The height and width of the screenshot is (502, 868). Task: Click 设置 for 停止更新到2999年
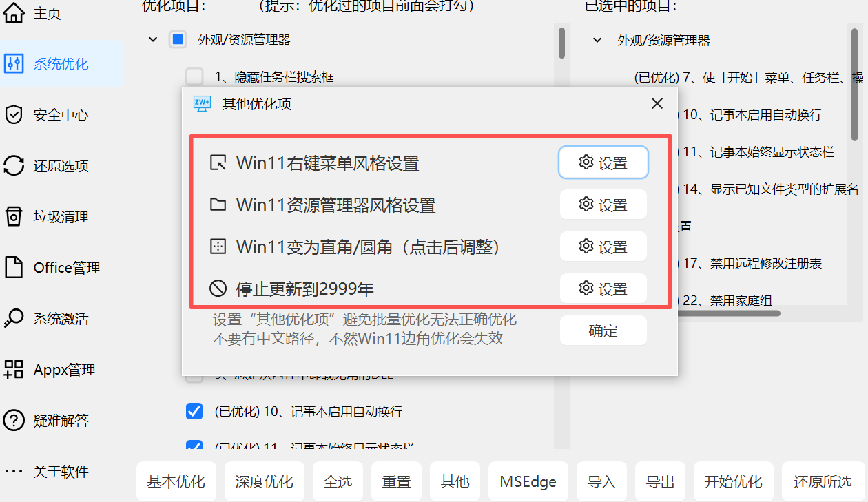click(x=603, y=289)
